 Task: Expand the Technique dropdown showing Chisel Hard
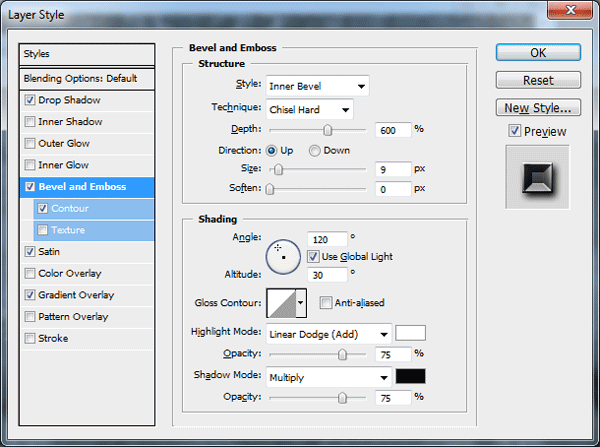(310, 110)
